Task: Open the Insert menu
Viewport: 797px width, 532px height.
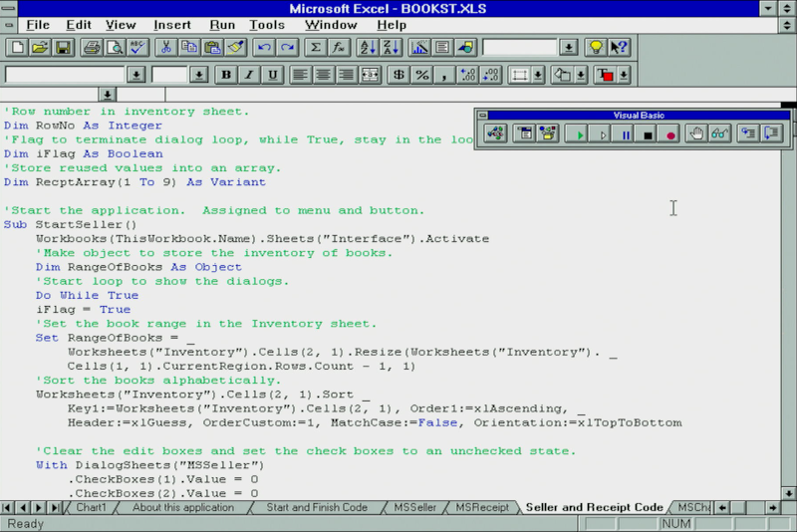Action: (x=172, y=24)
